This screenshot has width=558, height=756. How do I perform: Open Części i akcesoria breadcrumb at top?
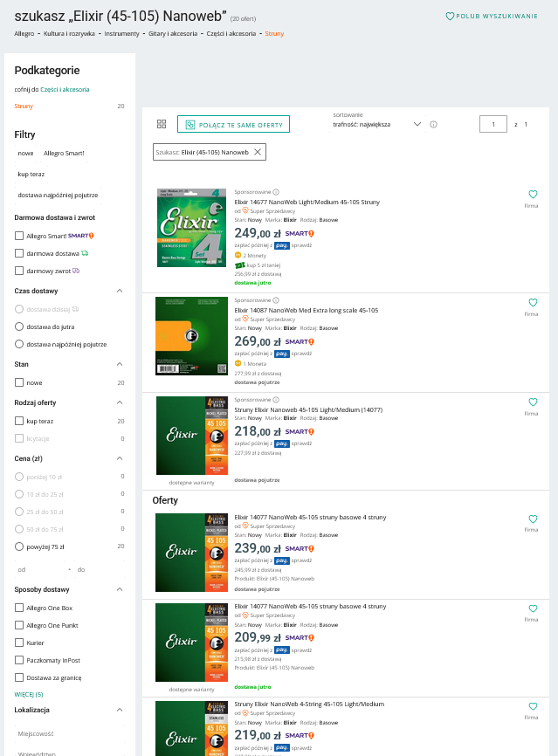tap(231, 34)
